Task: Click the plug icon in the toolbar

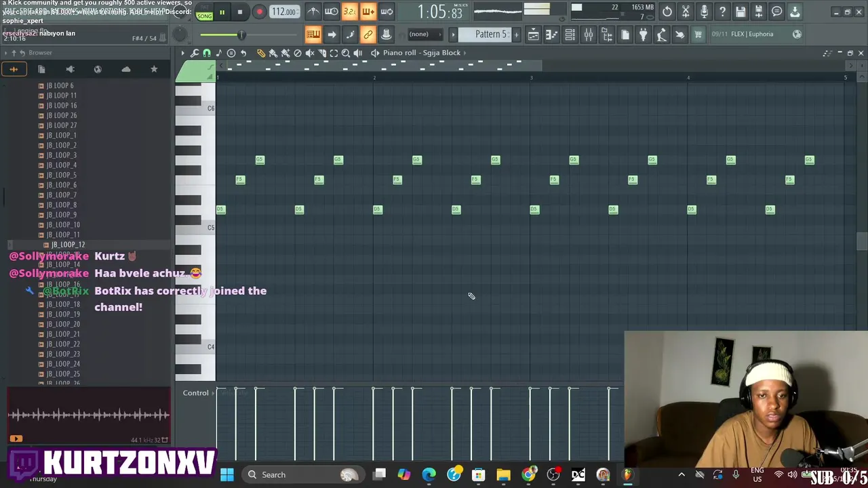Action: pos(643,35)
